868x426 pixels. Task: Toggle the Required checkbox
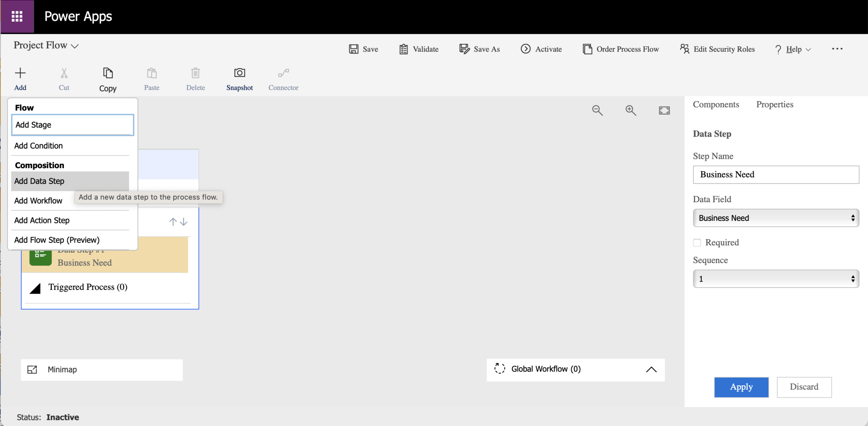(x=697, y=243)
